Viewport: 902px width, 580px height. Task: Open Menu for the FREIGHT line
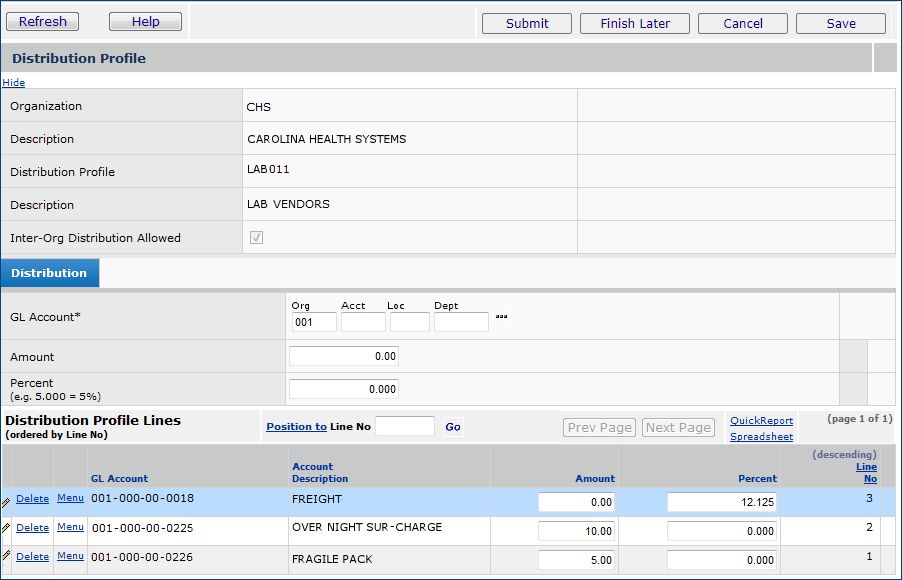coord(70,498)
